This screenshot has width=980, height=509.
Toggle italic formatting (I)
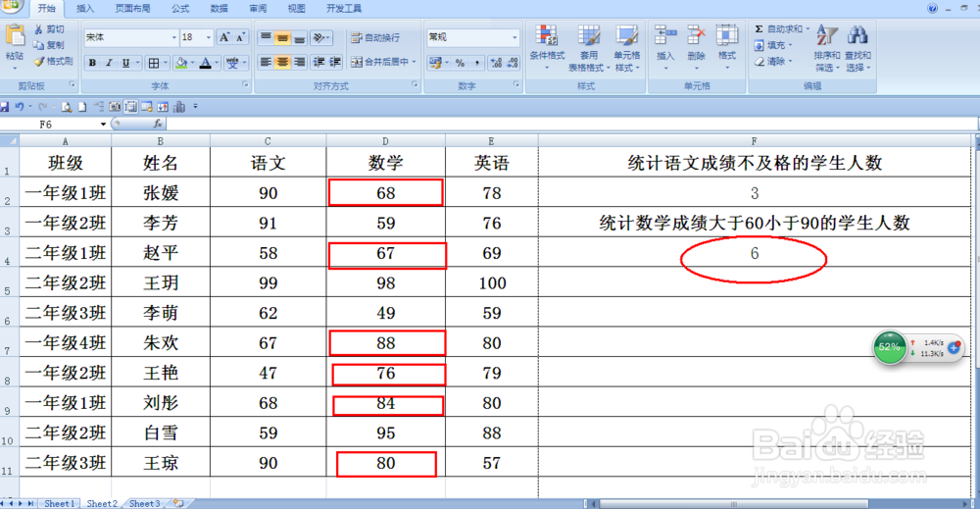click(109, 63)
